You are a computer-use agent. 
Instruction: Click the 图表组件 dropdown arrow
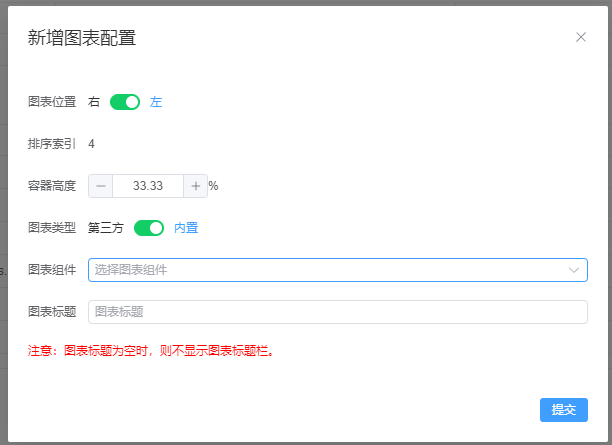point(574,270)
